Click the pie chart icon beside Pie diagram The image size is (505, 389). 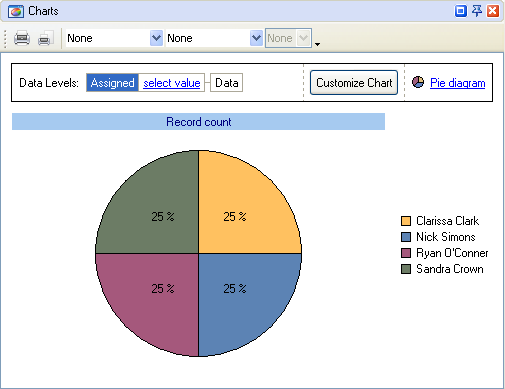pos(418,82)
